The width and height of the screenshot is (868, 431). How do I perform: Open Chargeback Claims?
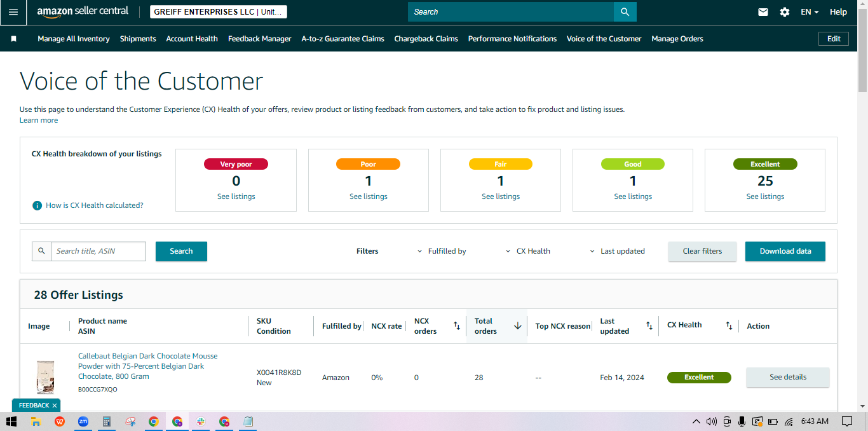pyautogui.click(x=426, y=39)
